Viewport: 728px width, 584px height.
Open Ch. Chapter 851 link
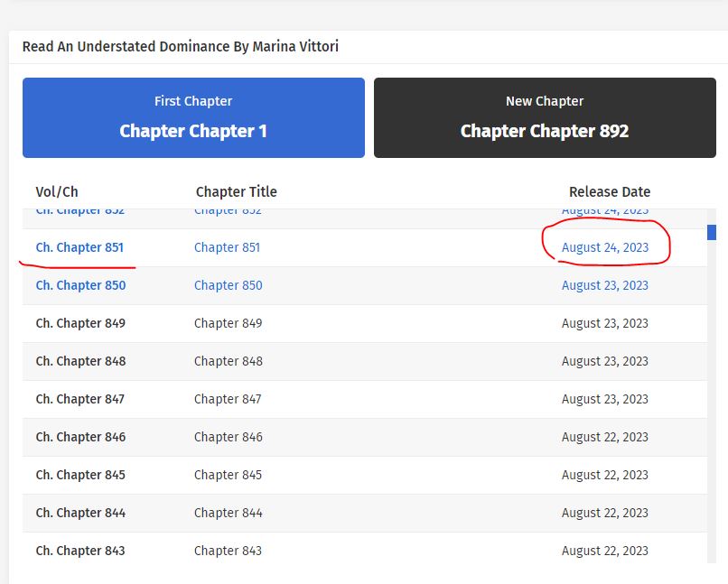79,247
